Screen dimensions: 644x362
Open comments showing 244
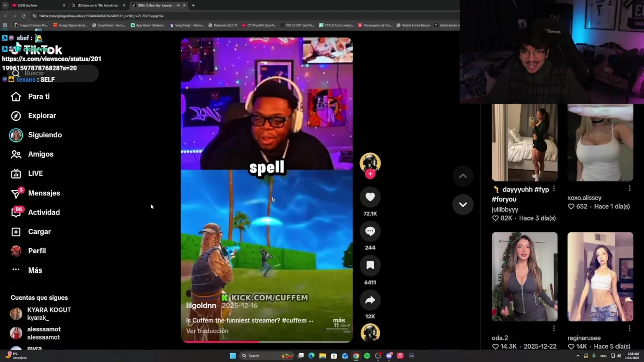click(370, 231)
